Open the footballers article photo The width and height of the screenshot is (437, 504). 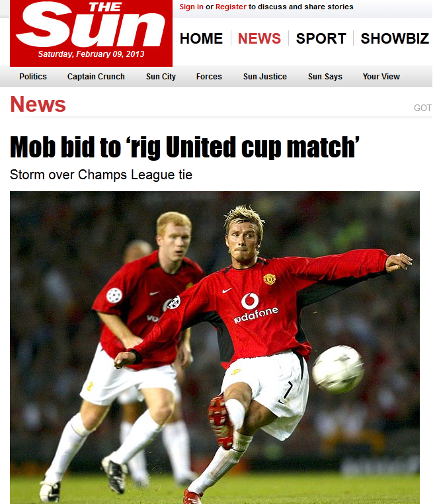[215, 347]
